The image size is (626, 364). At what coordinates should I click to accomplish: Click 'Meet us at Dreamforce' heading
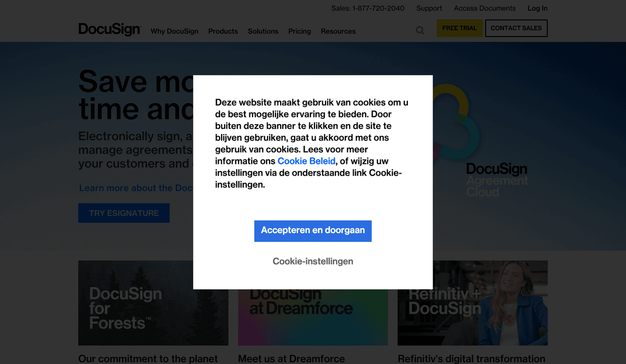tap(292, 359)
